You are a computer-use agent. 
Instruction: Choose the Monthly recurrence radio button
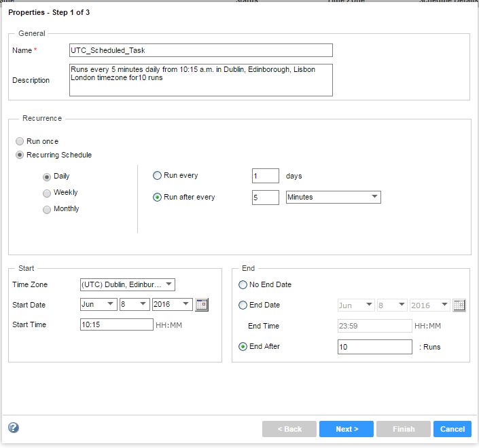(47, 209)
